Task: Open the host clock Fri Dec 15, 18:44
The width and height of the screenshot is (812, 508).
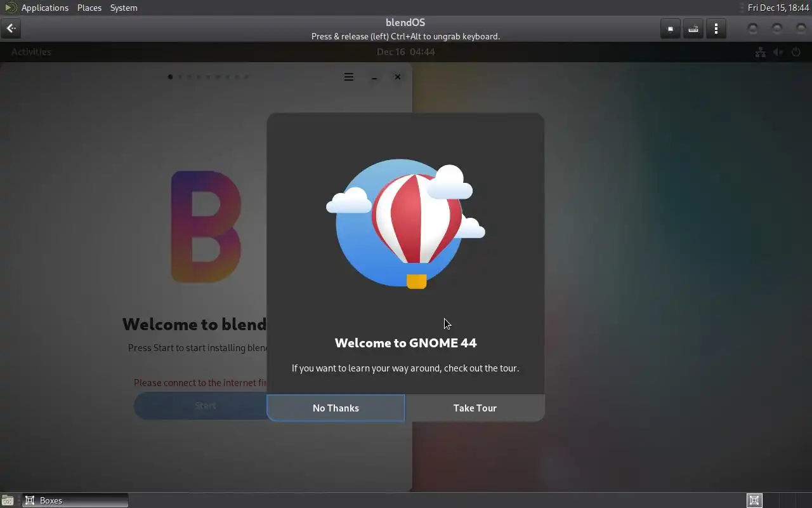Action: click(x=778, y=8)
